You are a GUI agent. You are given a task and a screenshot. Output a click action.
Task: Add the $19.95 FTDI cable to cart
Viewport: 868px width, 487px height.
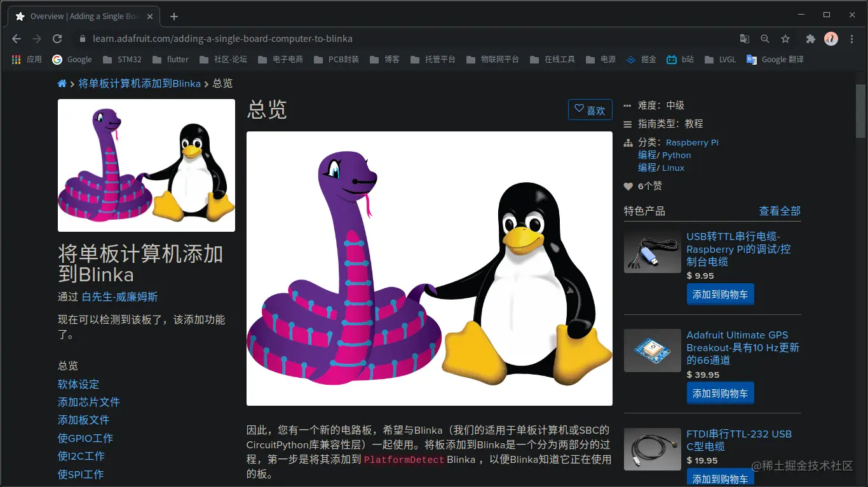[720, 478]
